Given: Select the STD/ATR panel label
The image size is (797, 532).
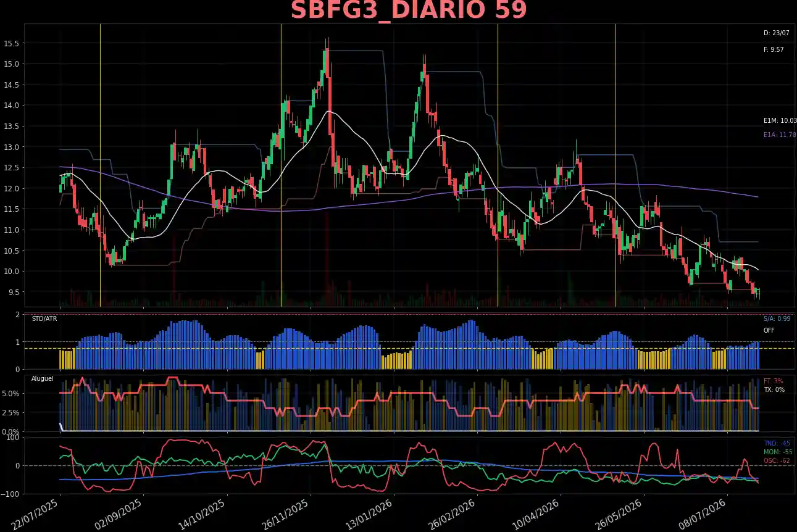Looking at the screenshot, I should (x=44, y=319).
